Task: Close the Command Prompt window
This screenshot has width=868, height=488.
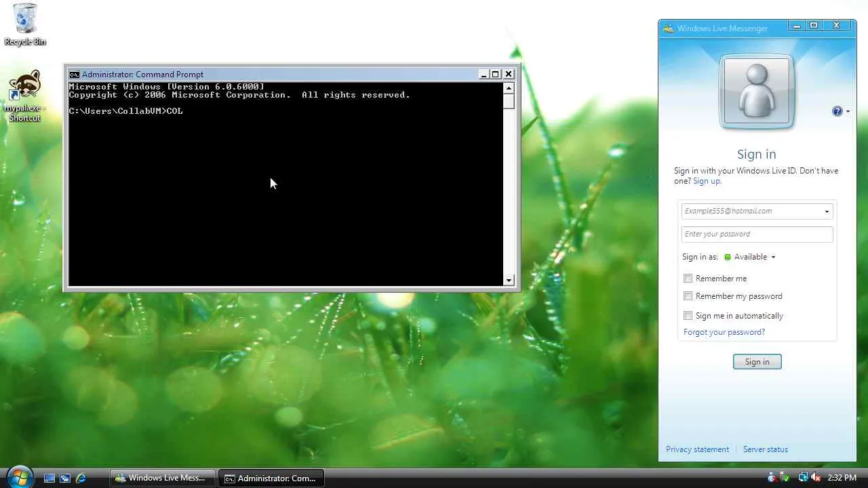Action: [509, 75]
